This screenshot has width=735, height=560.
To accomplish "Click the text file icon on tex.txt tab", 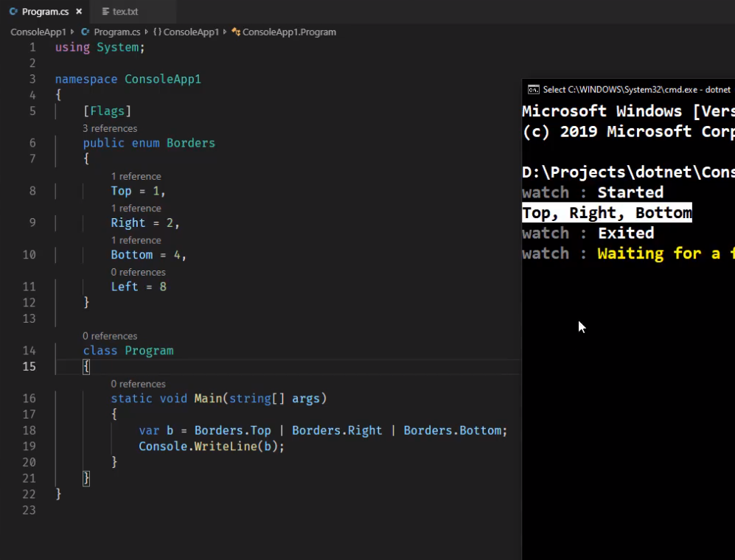I will [105, 12].
